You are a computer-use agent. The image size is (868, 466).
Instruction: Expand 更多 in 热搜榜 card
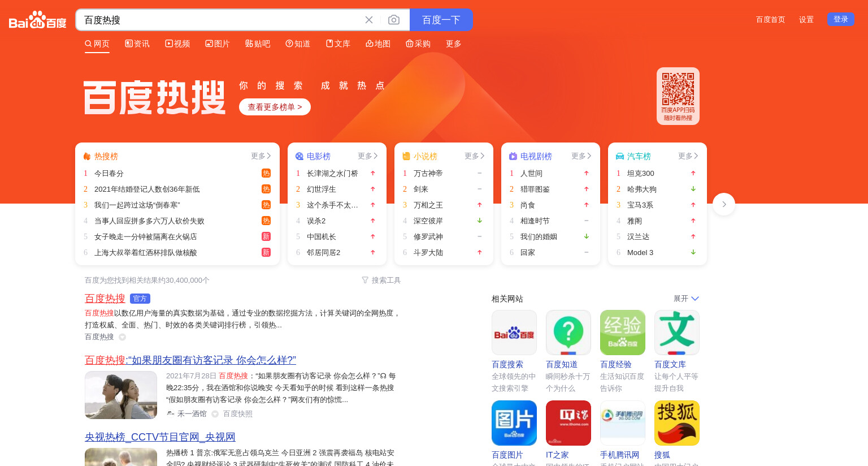point(261,156)
